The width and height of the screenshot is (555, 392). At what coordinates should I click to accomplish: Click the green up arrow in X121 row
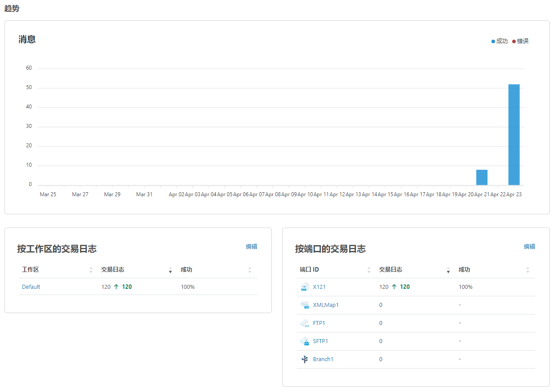[394, 287]
